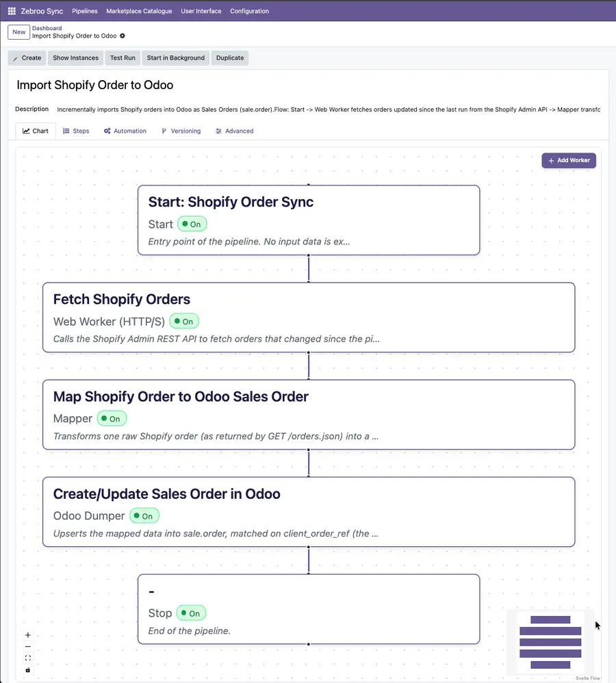Switch to the Steps tab
Viewport: 616px width, 683px height.
76,131
